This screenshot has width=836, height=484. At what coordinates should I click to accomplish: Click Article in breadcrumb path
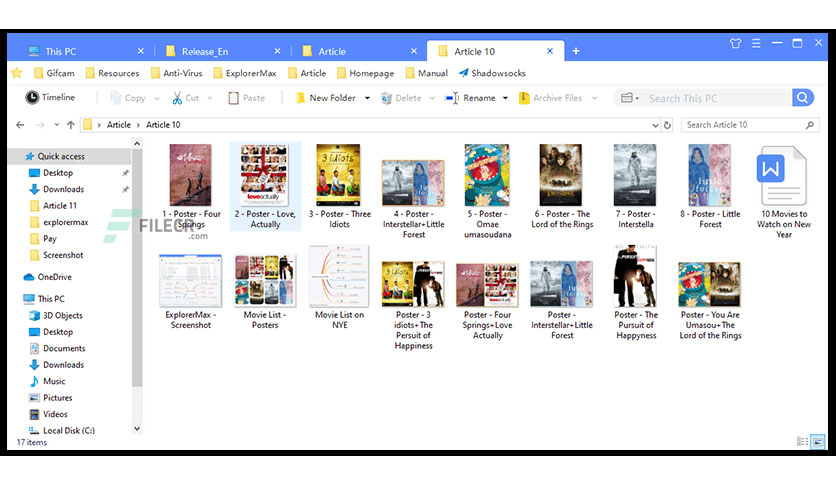click(118, 125)
